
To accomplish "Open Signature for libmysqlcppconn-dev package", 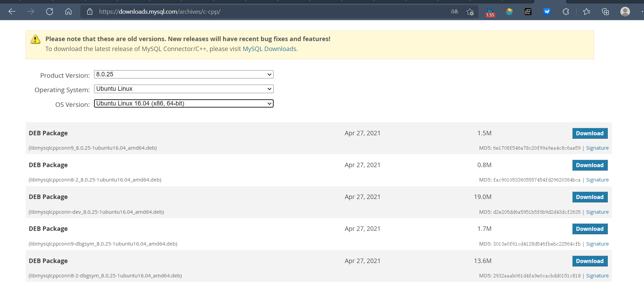I will click(597, 212).
